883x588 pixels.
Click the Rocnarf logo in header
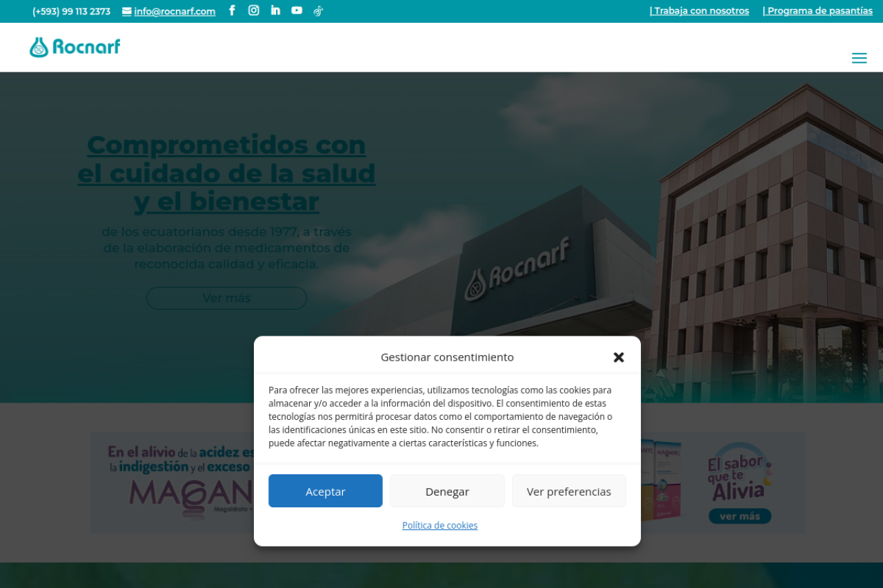pyautogui.click(x=75, y=47)
